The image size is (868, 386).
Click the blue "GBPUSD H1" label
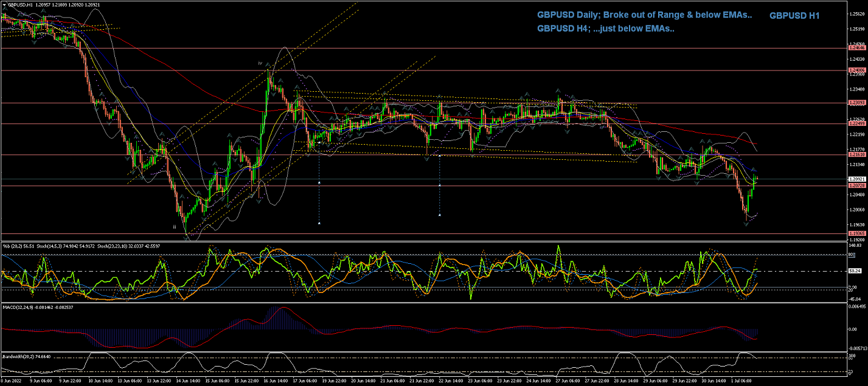point(794,16)
